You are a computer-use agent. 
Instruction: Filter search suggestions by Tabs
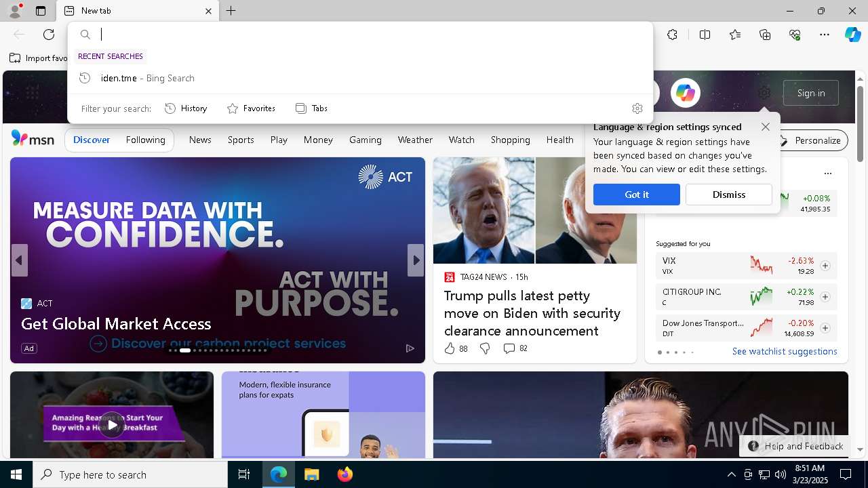[311, 108]
